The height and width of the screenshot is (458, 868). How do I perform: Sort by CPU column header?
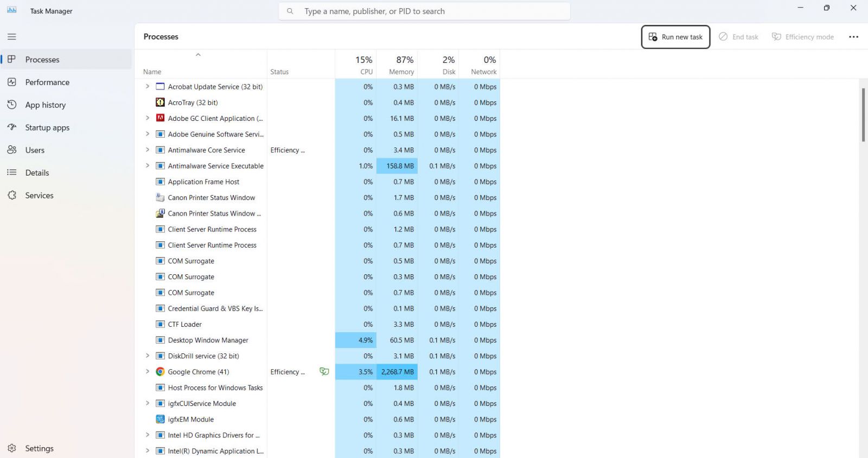(356, 64)
